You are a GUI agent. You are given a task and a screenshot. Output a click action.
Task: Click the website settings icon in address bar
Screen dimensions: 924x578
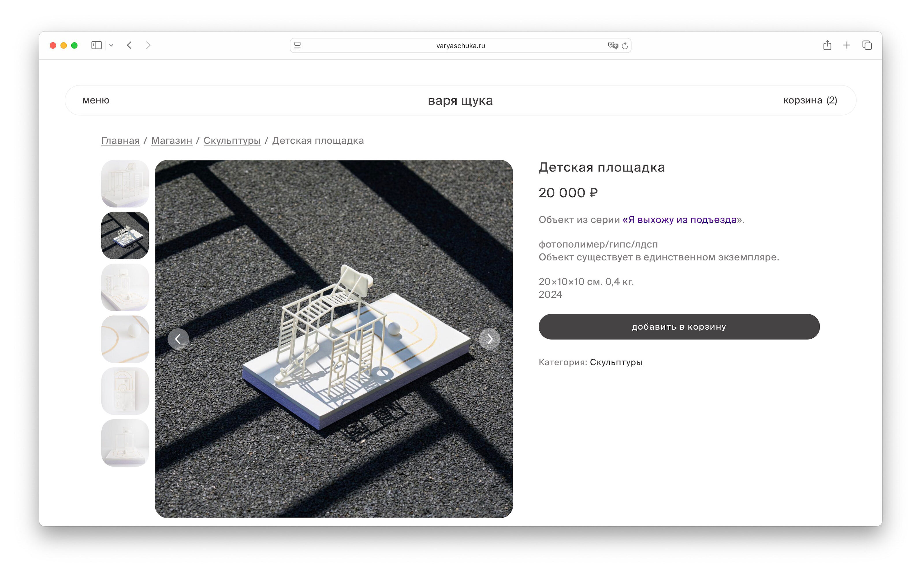(x=297, y=46)
